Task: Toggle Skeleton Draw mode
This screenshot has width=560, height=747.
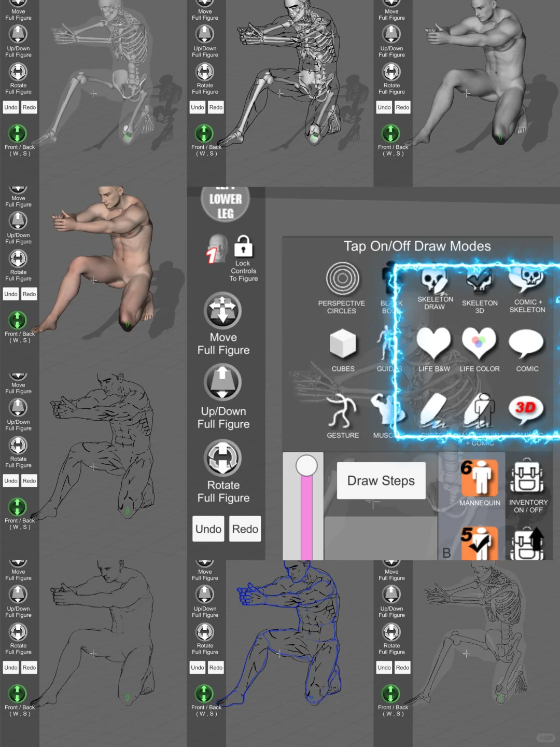Action: click(x=435, y=281)
